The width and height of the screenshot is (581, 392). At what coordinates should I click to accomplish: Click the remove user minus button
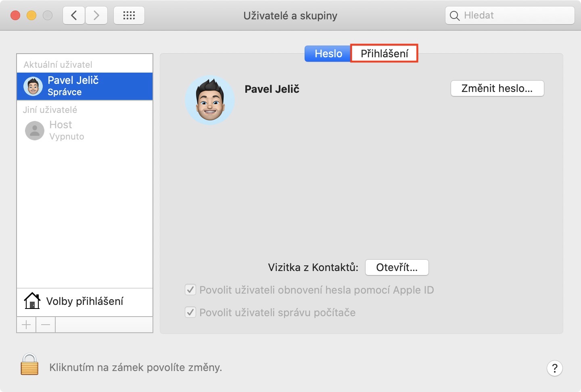click(46, 325)
